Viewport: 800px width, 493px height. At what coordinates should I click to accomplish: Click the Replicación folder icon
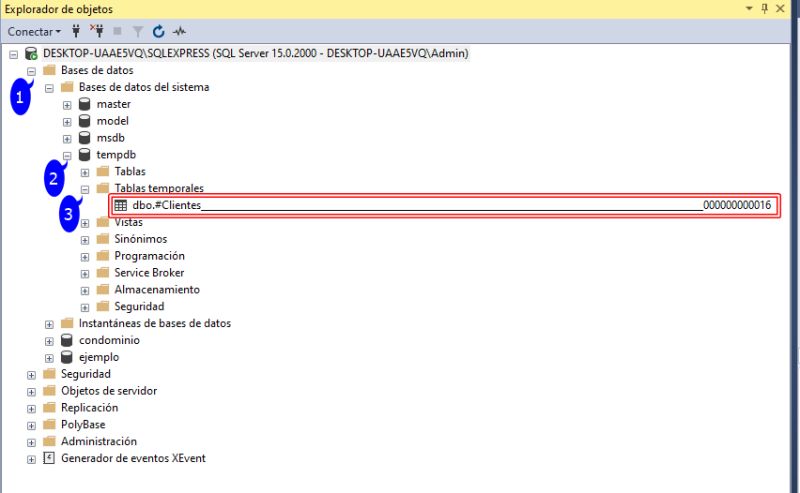[49, 407]
